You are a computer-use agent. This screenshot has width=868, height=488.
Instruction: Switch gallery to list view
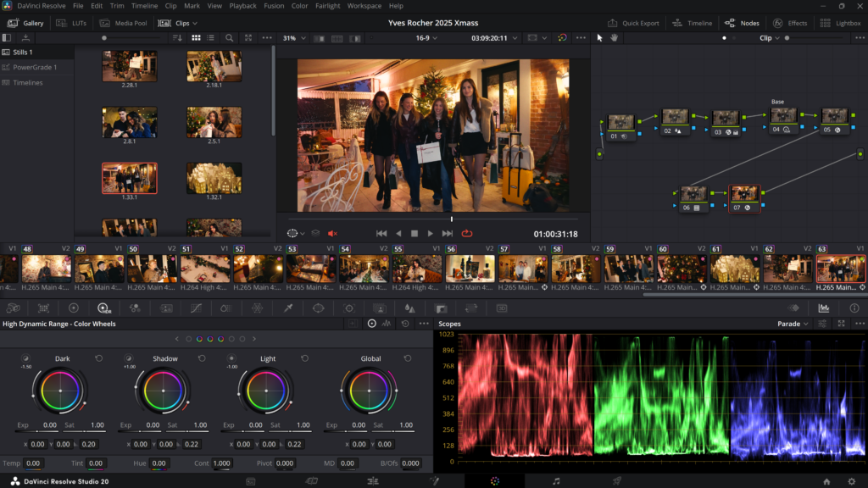click(x=211, y=38)
